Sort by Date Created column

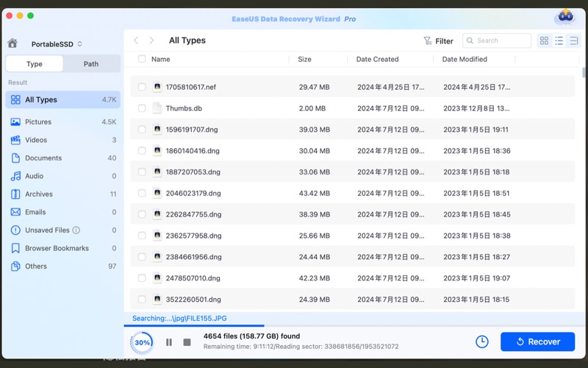(377, 59)
